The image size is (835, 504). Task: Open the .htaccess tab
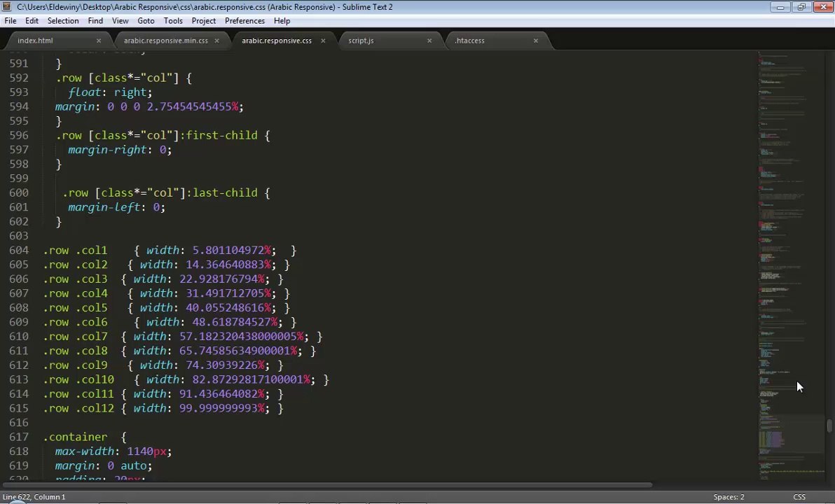click(x=469, y=41)
